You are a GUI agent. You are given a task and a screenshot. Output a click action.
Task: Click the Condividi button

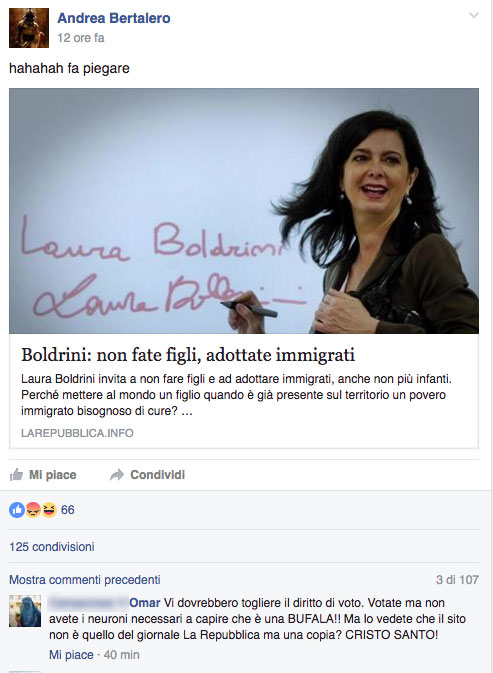[148, 475]
